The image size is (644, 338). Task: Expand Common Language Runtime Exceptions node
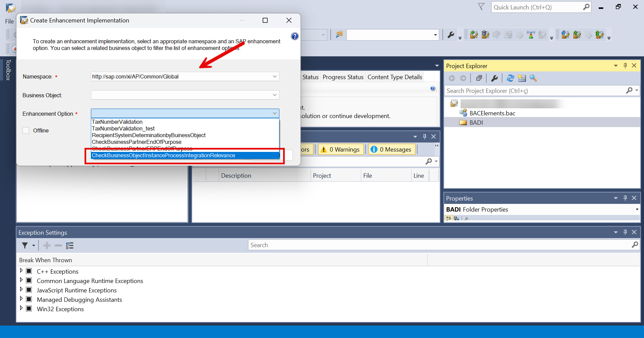click(21, 280)
